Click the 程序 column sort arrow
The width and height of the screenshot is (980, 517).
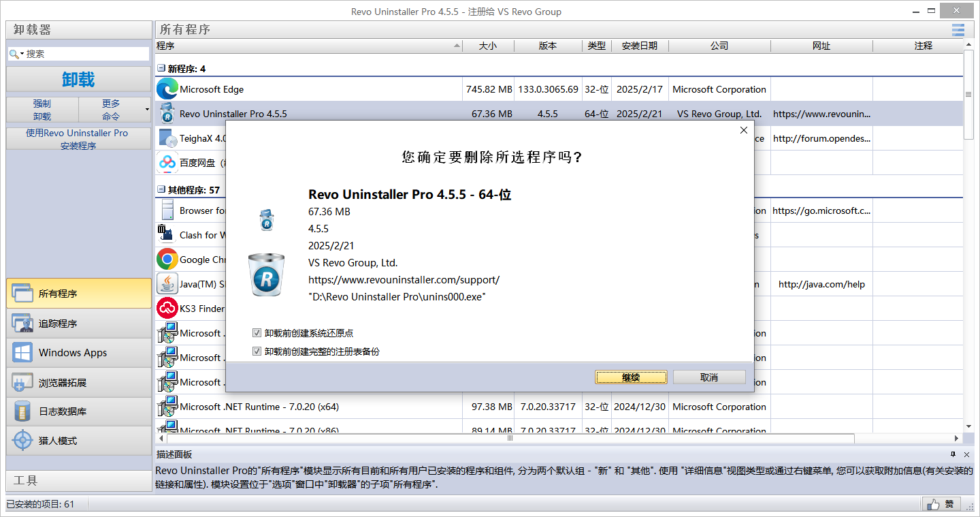pos(457,46)
